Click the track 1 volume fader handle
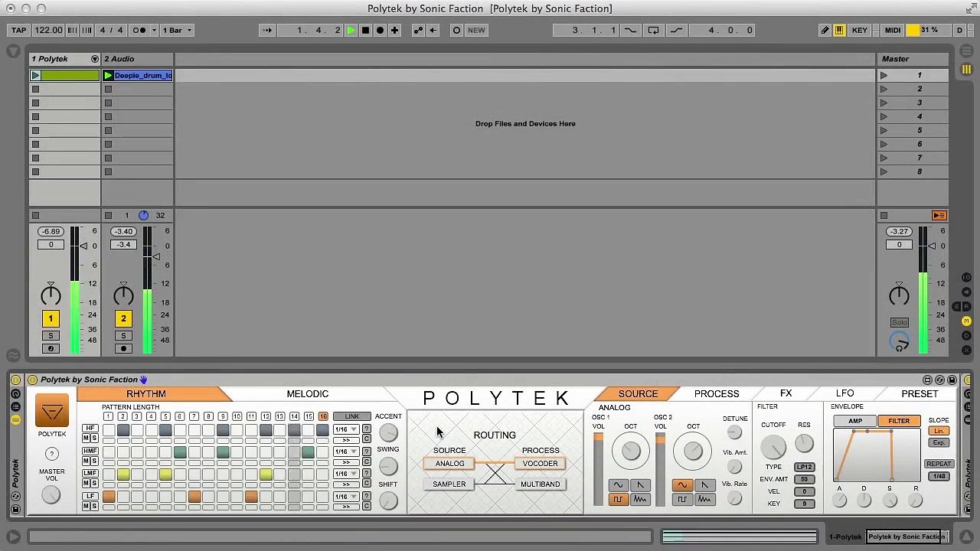 click(x=84, y=246)
